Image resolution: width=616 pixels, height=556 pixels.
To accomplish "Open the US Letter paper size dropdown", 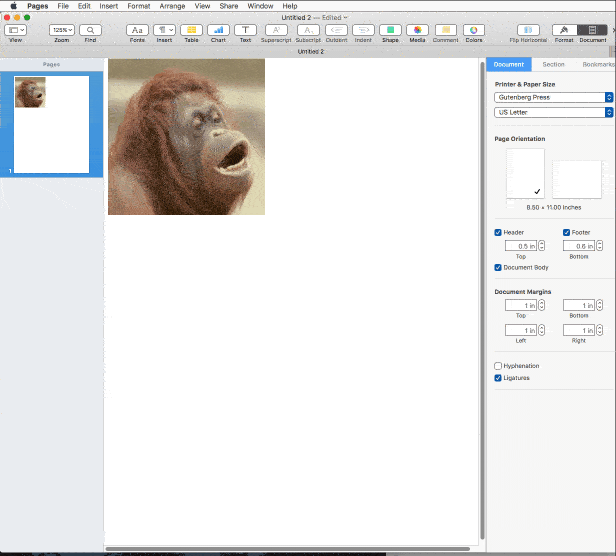I will pos(553,112).
